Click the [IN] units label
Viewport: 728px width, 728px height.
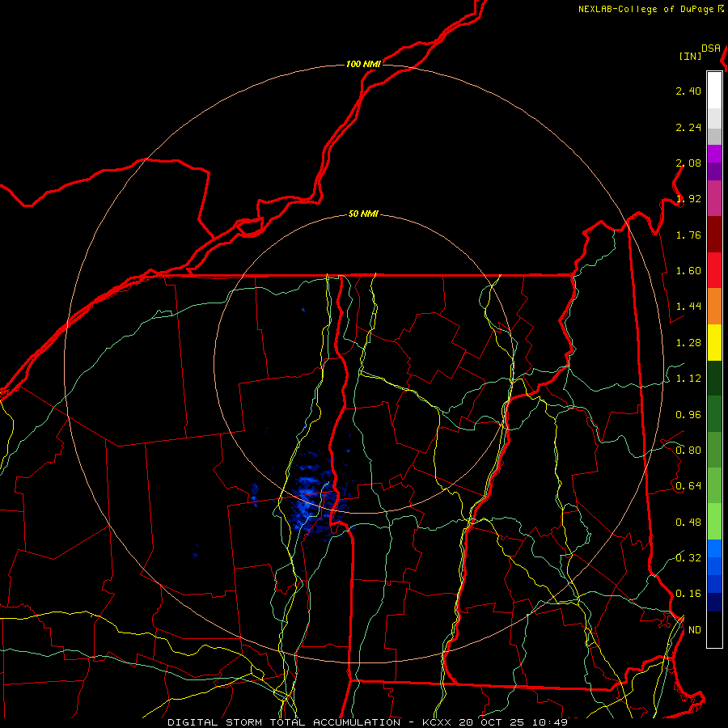691,56
